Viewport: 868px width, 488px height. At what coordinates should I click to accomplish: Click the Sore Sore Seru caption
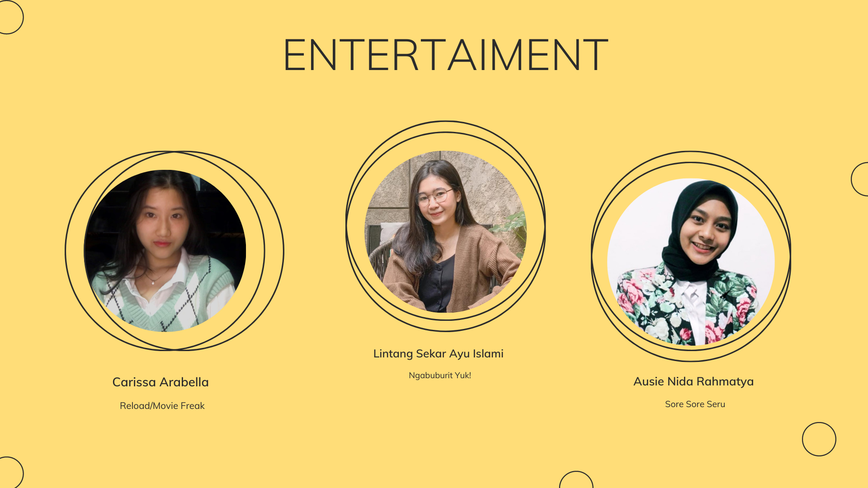[x=695, y=404]
